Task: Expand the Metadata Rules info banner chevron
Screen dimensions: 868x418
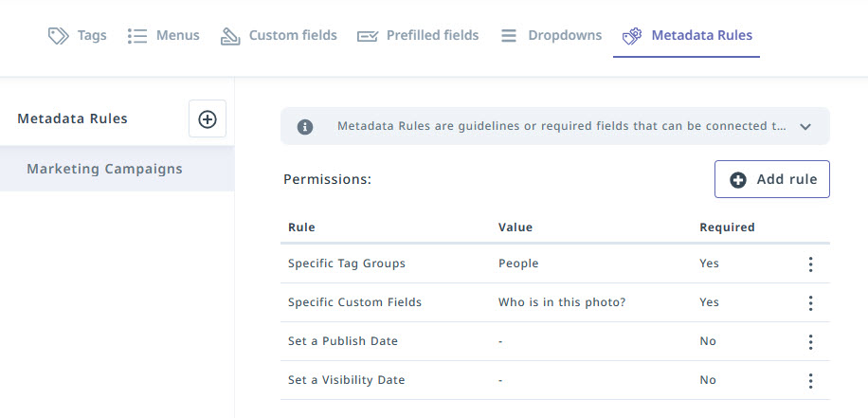Action: (806, 126)
